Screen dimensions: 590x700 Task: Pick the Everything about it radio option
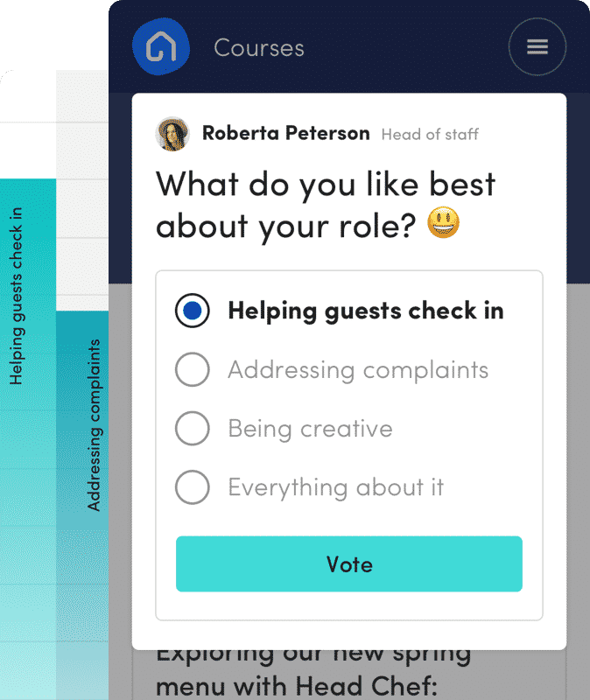click(192, 487)
